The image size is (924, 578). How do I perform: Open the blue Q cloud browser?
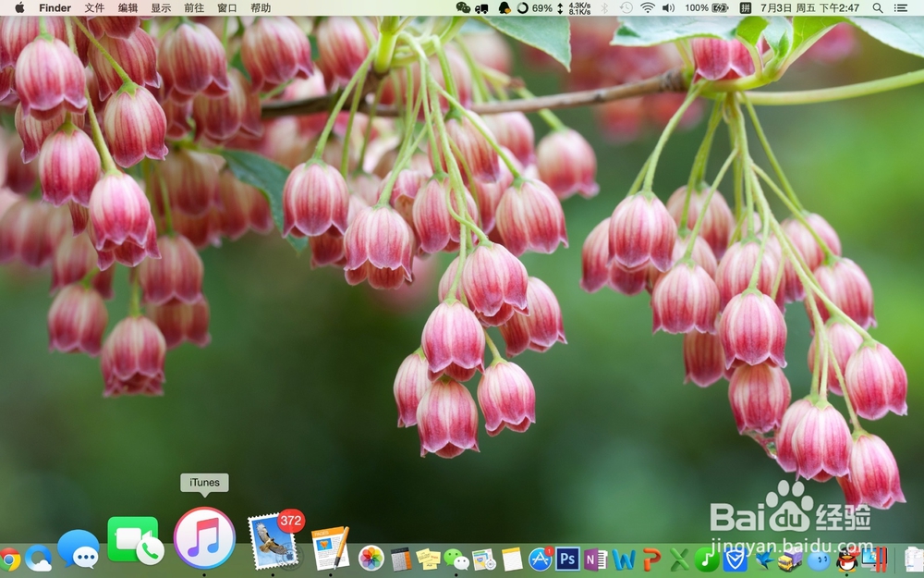[38, 558]
